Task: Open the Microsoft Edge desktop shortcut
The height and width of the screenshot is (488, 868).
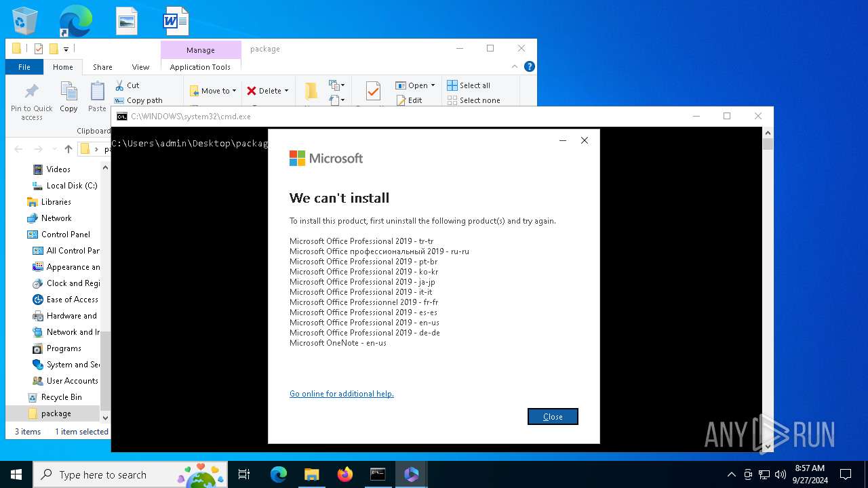Action: tap(75, 20)
